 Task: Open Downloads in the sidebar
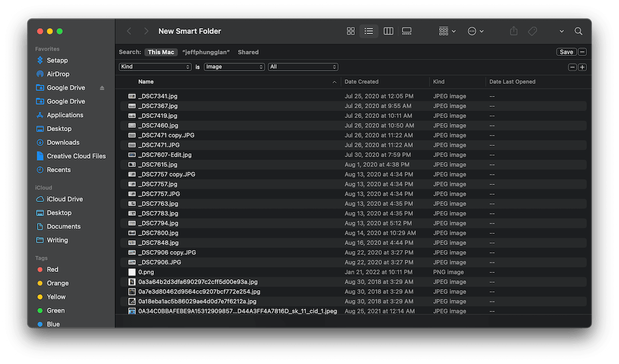pos(63,142)
